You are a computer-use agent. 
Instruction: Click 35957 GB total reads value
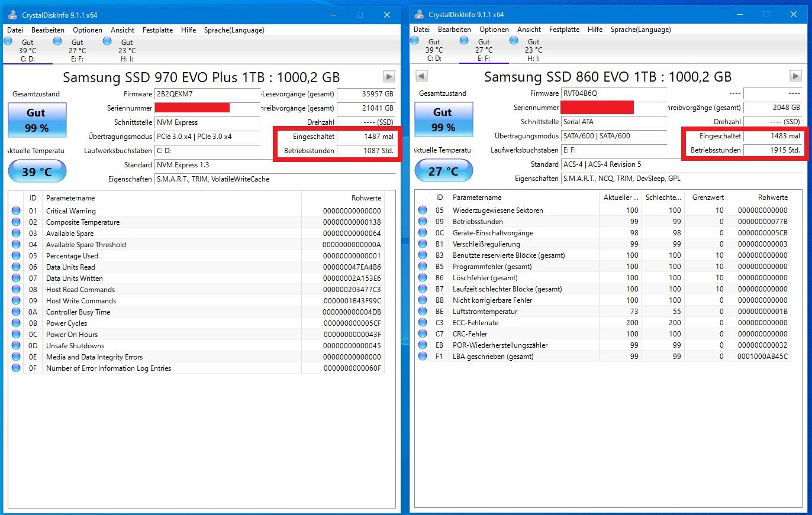point(366,94)
